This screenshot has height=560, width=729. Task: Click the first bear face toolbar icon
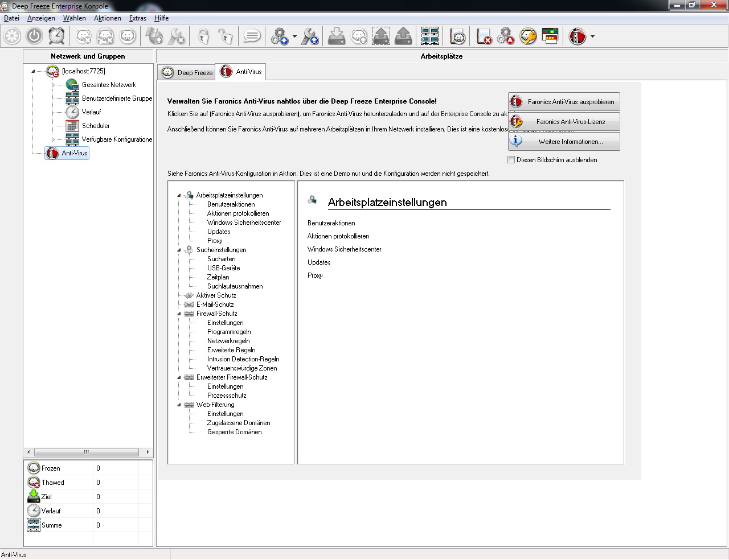pos(84,36)
